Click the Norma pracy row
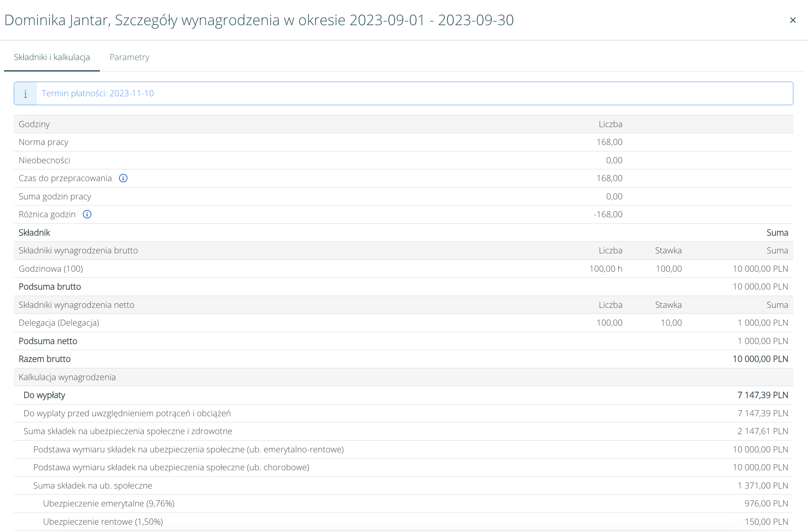Image resolution: width=808 pixels, height=532 pixels. point(43,142)
